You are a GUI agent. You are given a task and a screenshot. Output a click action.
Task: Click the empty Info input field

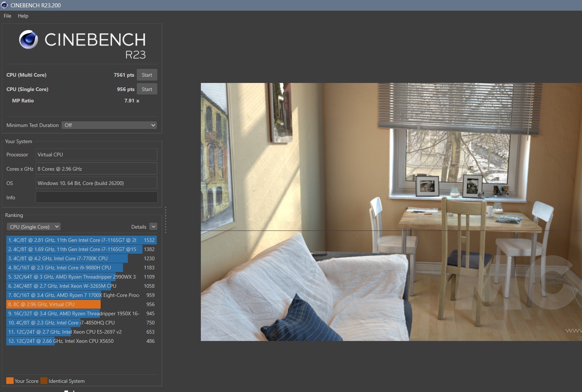pyautogui.click(x=97, y=197)
